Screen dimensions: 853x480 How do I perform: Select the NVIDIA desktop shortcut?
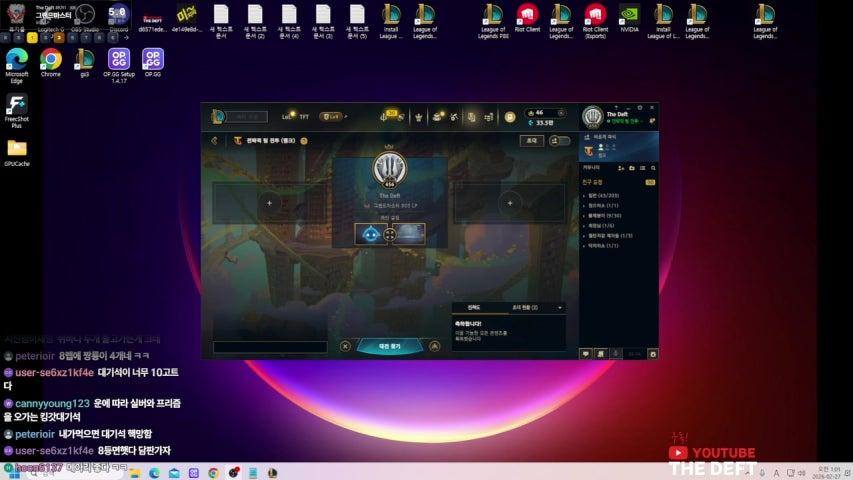[x=629, y=19]
